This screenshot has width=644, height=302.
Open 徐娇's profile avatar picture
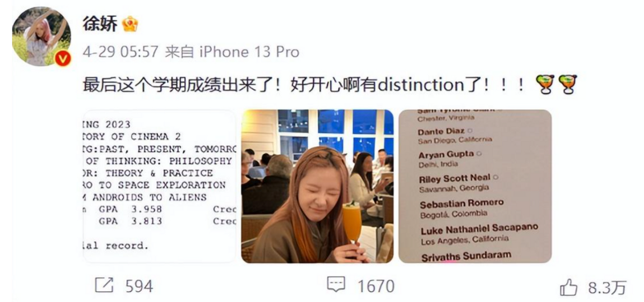click(41, 37)
